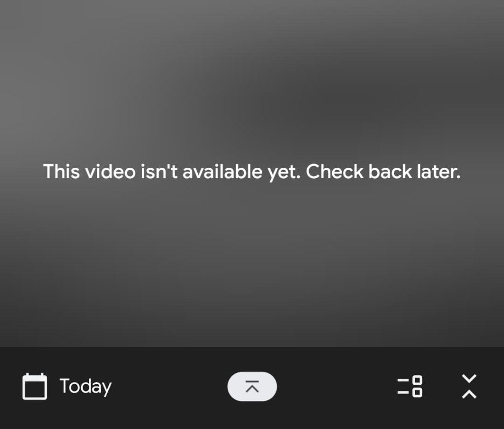Toggle the timeline and events view

pyautogui.click(x=410, y=386)
